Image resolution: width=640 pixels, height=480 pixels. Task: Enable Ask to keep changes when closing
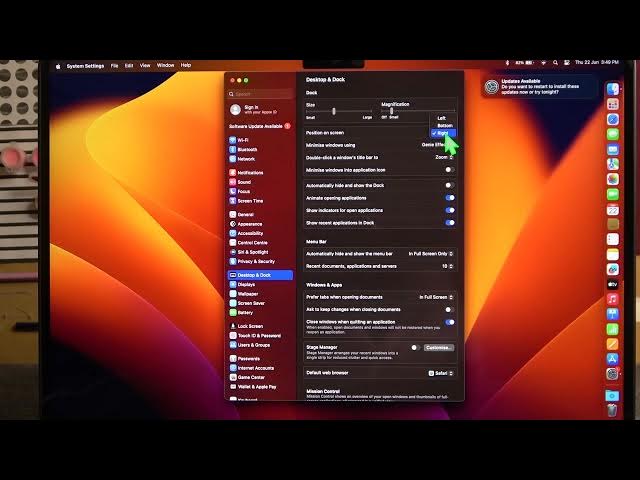450,310
